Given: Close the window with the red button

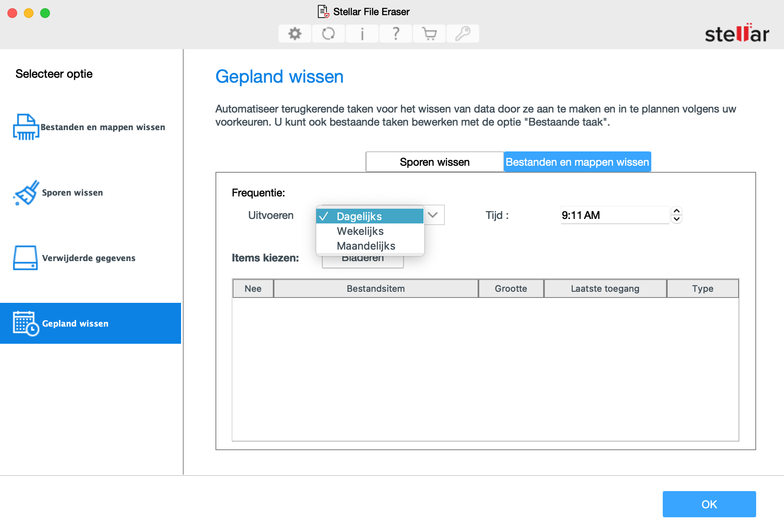Looking at the screenshot, I should (12, 13).
